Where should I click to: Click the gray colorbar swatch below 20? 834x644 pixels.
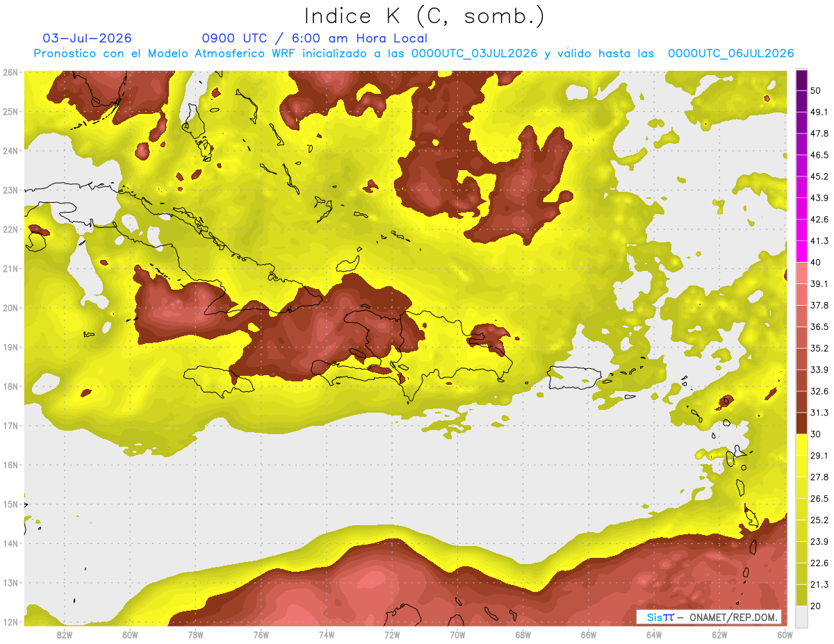[801, 616]
